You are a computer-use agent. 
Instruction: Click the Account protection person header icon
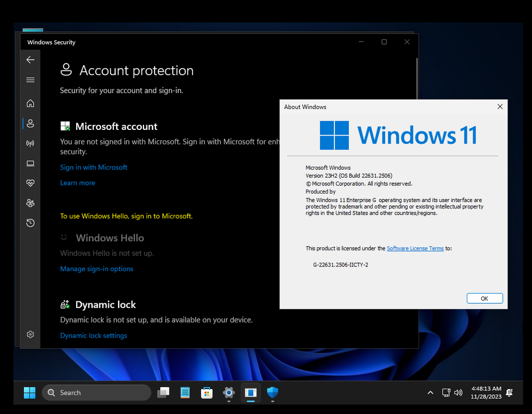tap(66, 69)
